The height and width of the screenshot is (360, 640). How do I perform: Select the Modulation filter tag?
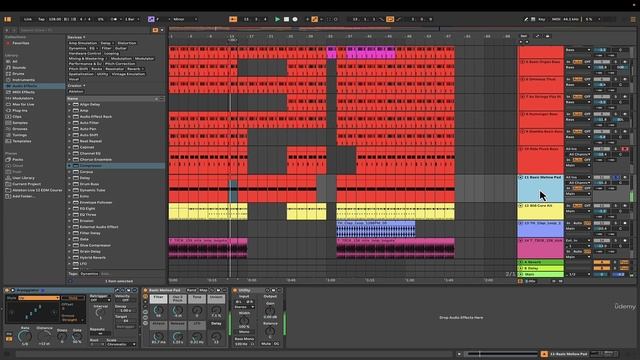[x=121, y=58]
